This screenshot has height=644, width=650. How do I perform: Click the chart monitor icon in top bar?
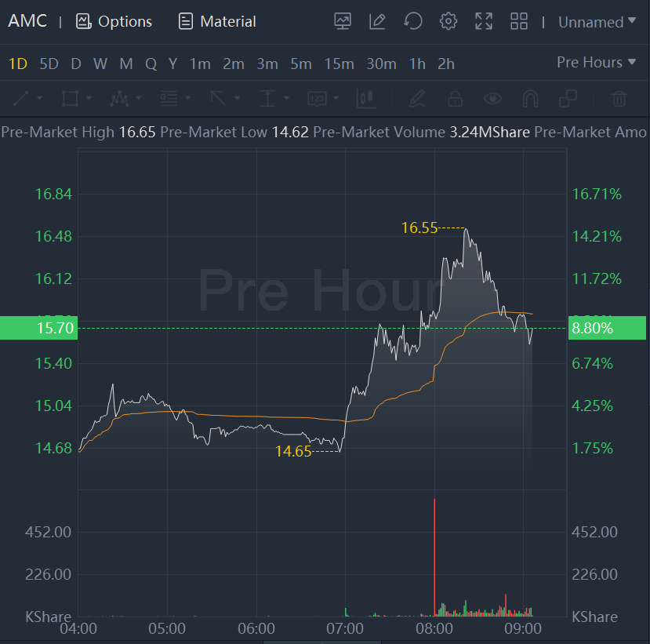343,21
